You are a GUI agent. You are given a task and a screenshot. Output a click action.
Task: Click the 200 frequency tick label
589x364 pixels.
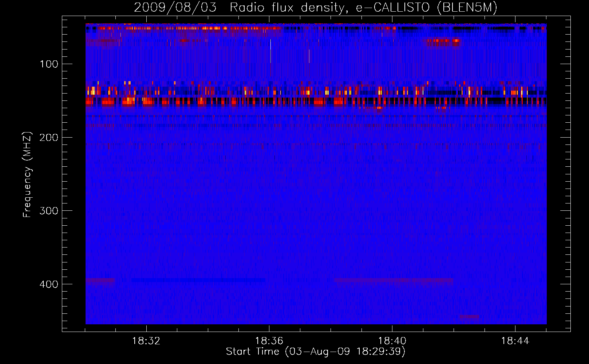[49, 138]
